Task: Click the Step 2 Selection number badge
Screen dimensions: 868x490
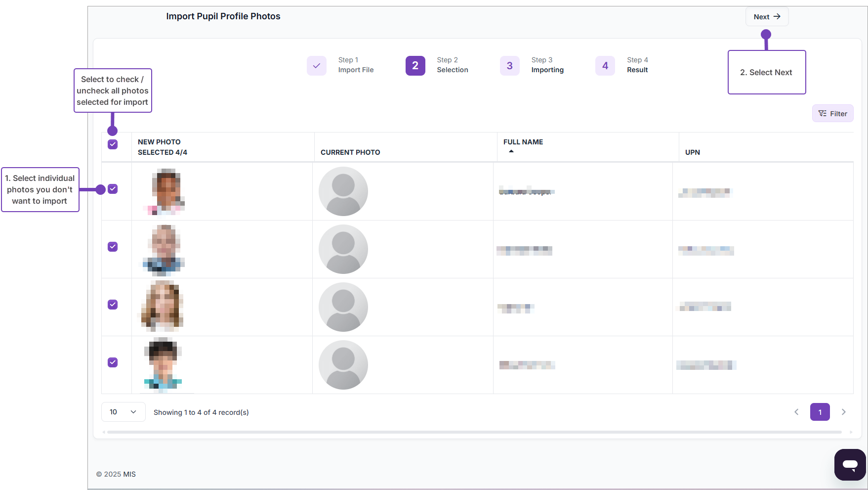Action: pyautogui.click(x=415, y=66)
